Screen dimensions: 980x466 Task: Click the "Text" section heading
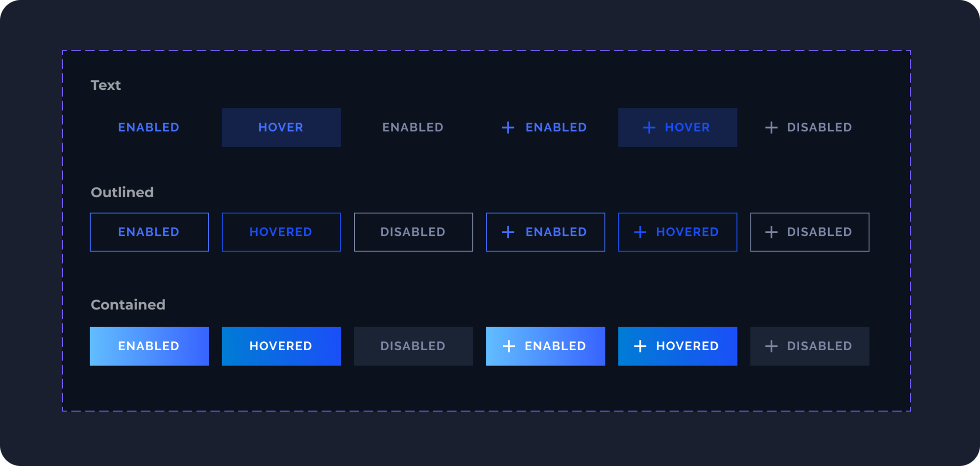click(106, 85)
